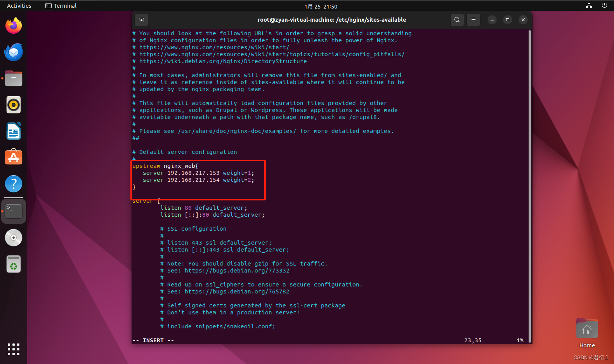Open Firefox from the dock

14,26
